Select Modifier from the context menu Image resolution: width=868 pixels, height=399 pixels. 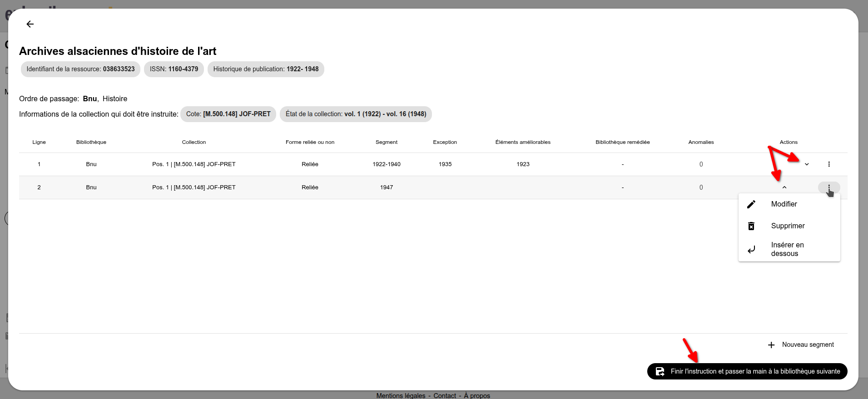coord(784,204)
